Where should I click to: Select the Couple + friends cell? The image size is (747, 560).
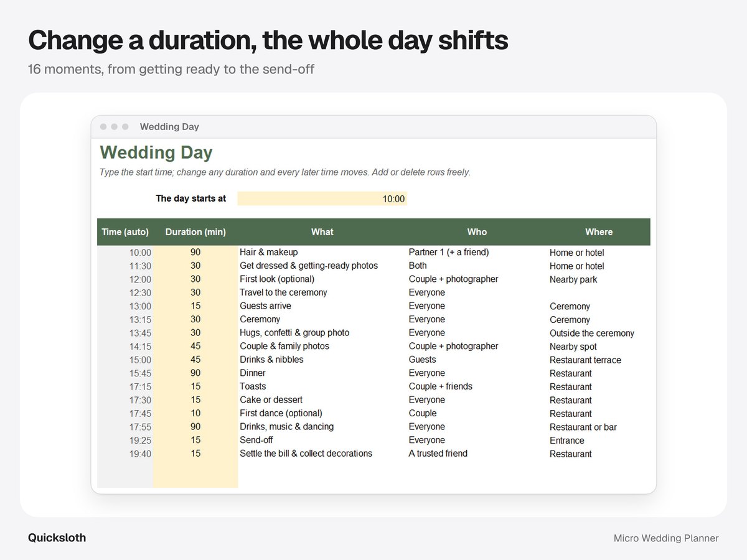(x=441, y=386)
